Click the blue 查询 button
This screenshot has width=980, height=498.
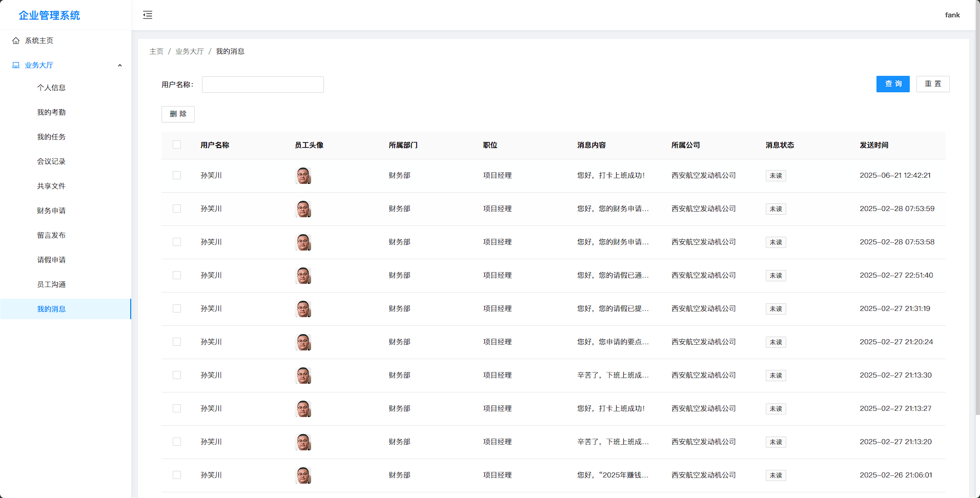(892, 84)
